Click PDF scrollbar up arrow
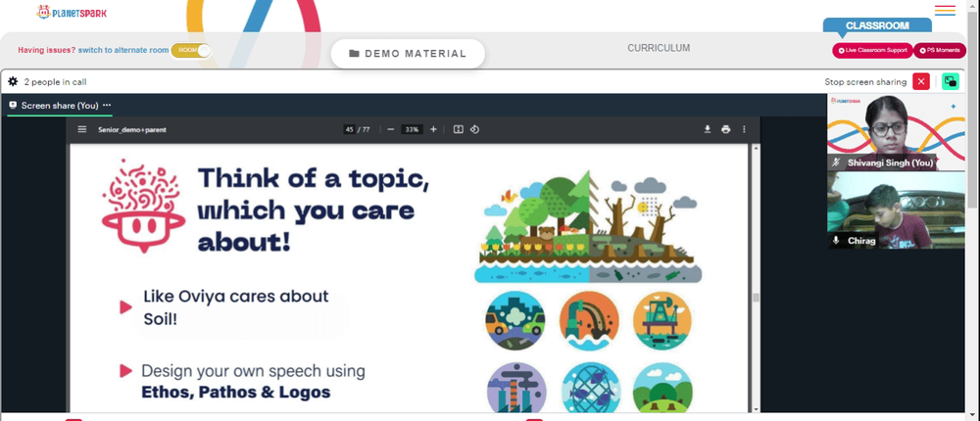 (x=757, y=148)
